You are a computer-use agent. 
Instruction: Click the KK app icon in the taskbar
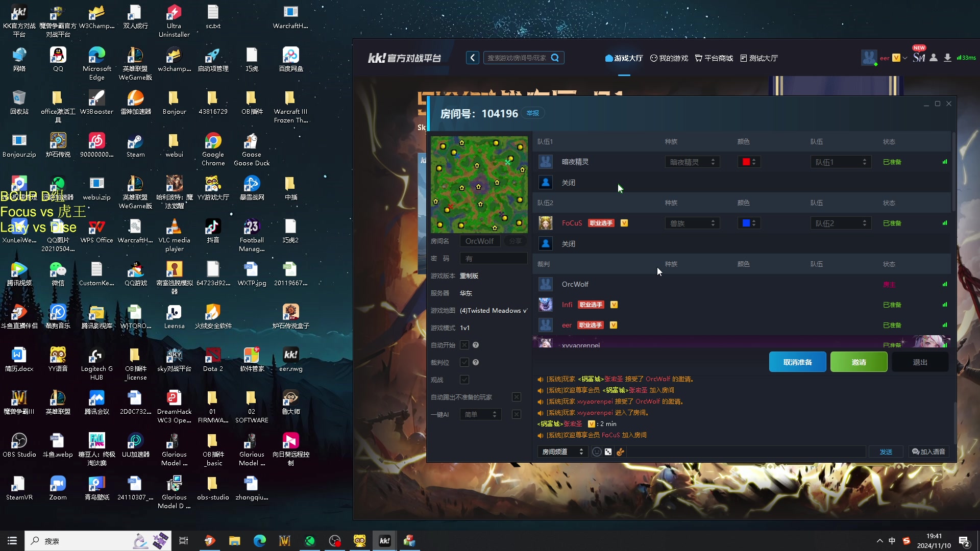384,540
